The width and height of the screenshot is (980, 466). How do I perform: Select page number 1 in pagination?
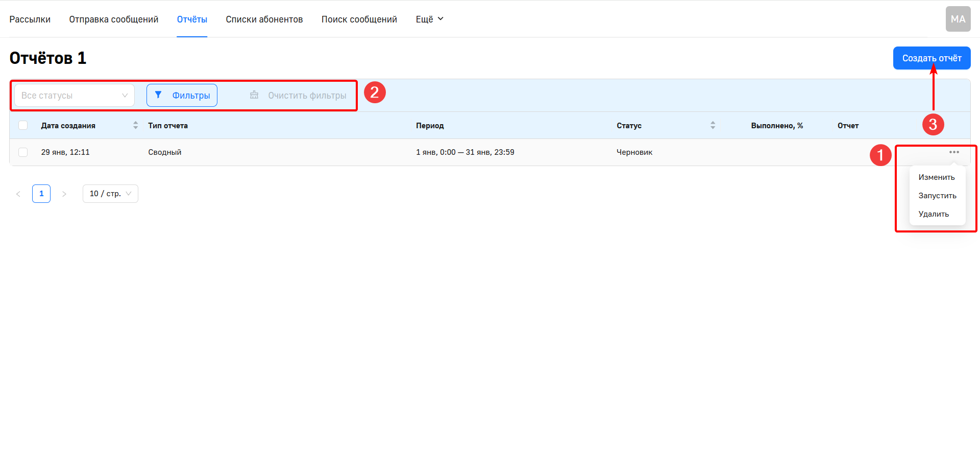[41, 194]
